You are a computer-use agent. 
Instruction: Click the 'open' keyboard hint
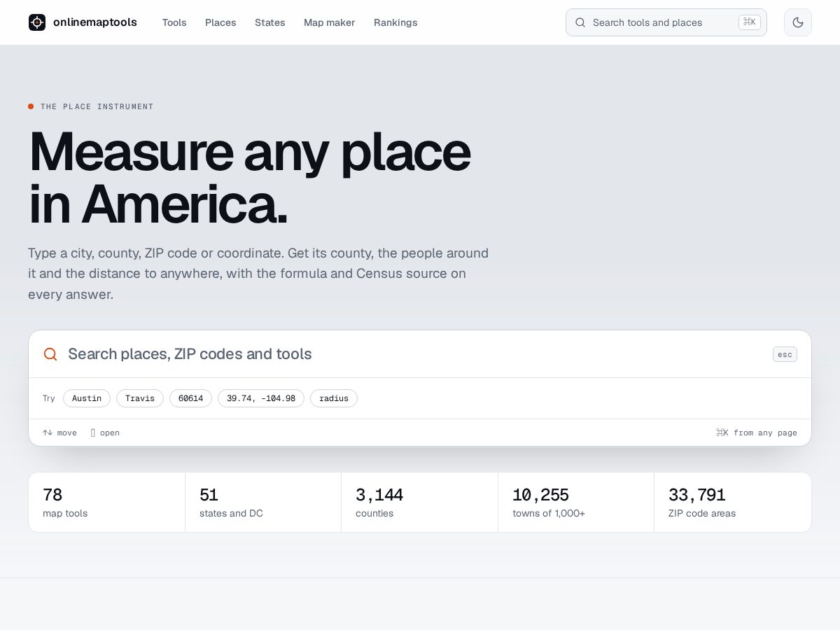(105, 433)
